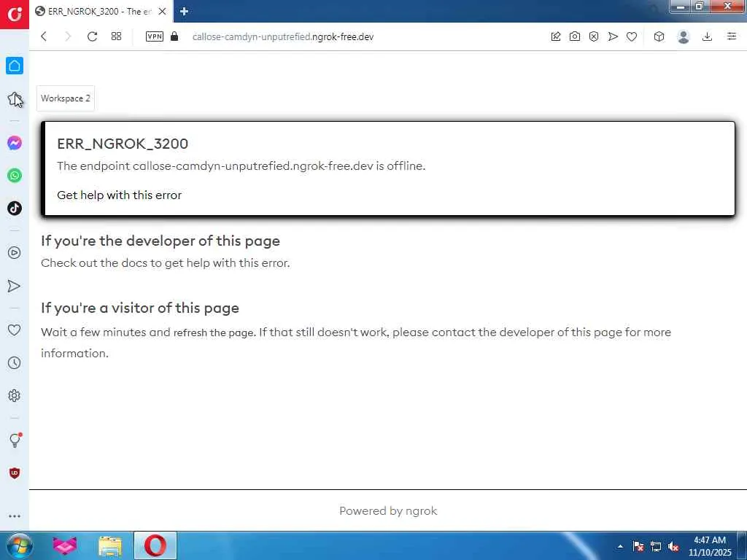Click the endpoint is offline message text

[x=241, y=166]
